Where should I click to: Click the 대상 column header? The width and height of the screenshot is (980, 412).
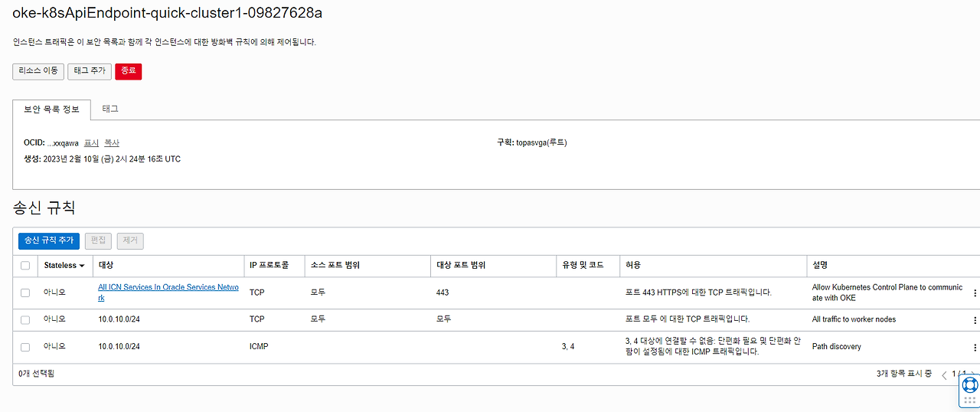point(106,266)
